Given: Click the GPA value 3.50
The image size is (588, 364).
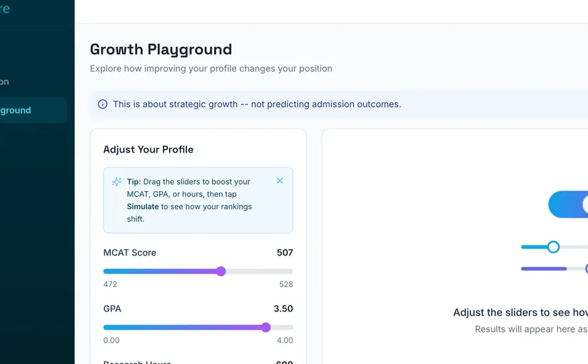Looking at the screenshot, I should point(283,309).
